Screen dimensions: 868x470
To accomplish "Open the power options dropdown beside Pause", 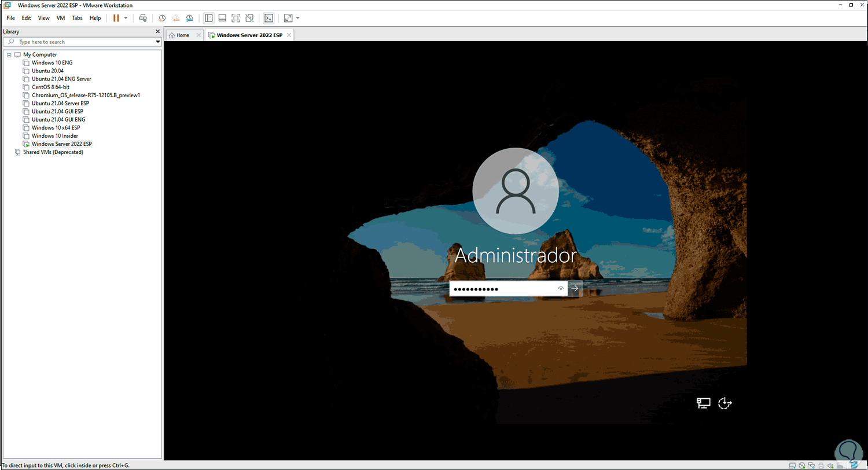I will tap(126, 18).
